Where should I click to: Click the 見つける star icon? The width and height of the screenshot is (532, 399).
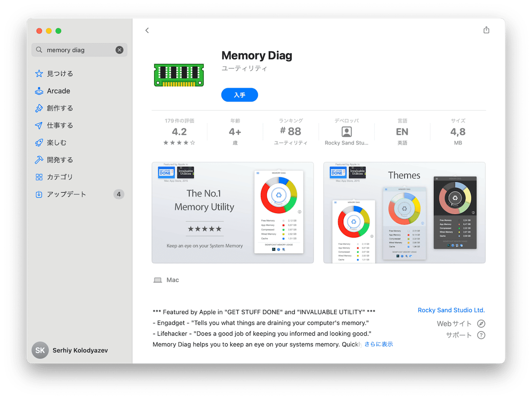pyautogui.click(x=39, y=74)
